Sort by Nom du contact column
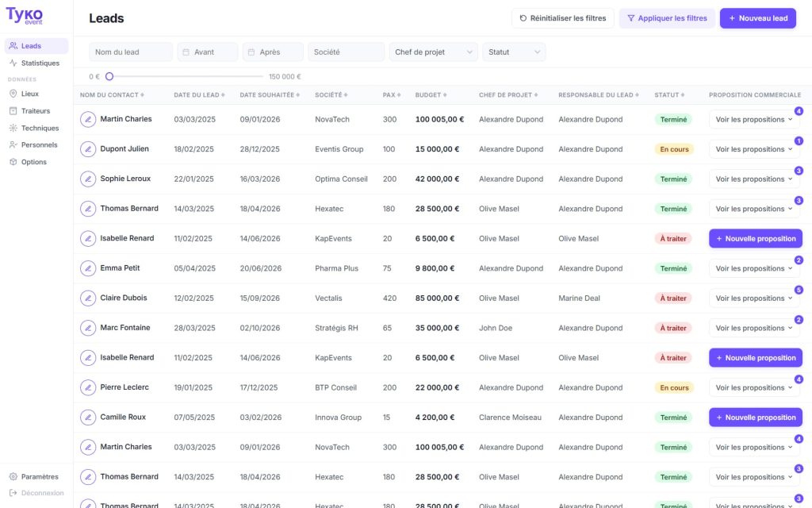 pos(112,95)
